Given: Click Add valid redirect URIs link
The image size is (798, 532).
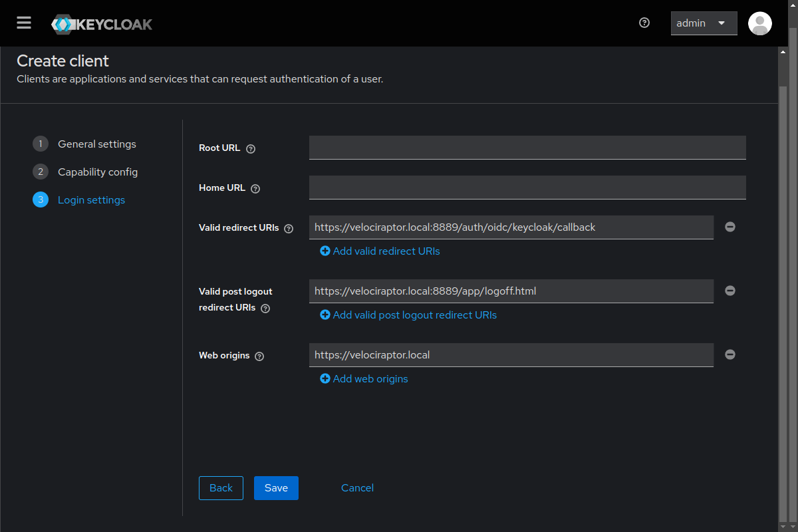Looking at the screenshot, I should (x=380, y=251).
